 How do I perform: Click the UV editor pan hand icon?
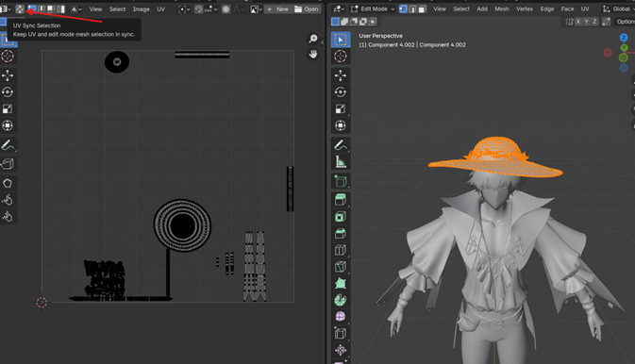pos(313,54)
